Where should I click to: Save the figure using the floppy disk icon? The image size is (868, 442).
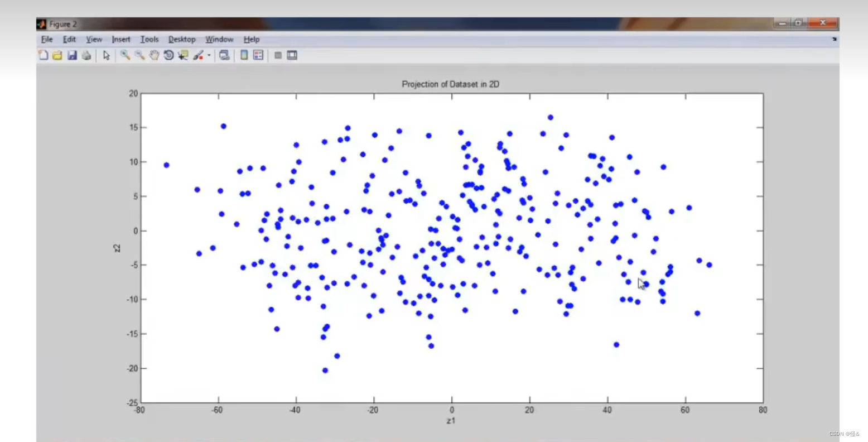pos(72,55)
